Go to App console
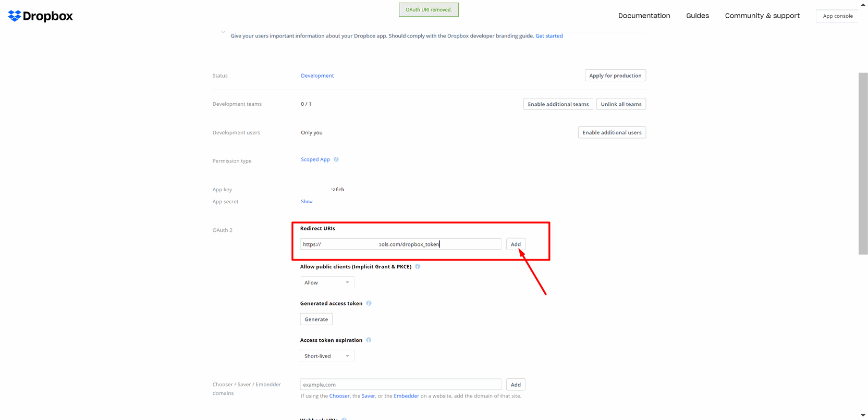Viewport: 868px width, 420px height. (x=838, y=16)
